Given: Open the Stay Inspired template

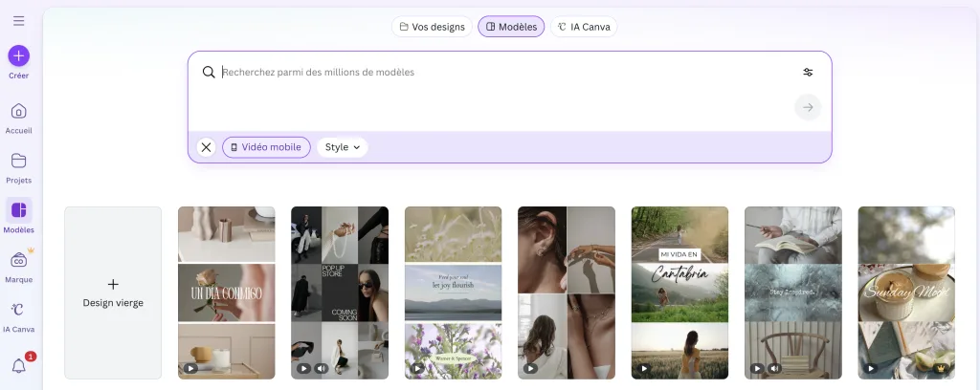Looking at the screenshot, I should click(793, 292).
